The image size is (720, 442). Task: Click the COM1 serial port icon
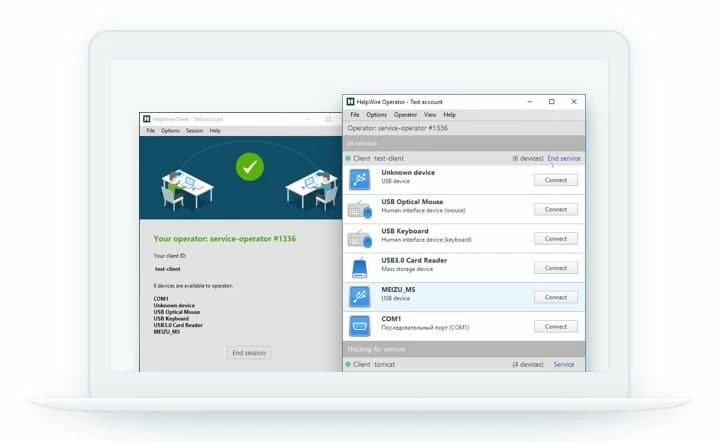[360, 326]
